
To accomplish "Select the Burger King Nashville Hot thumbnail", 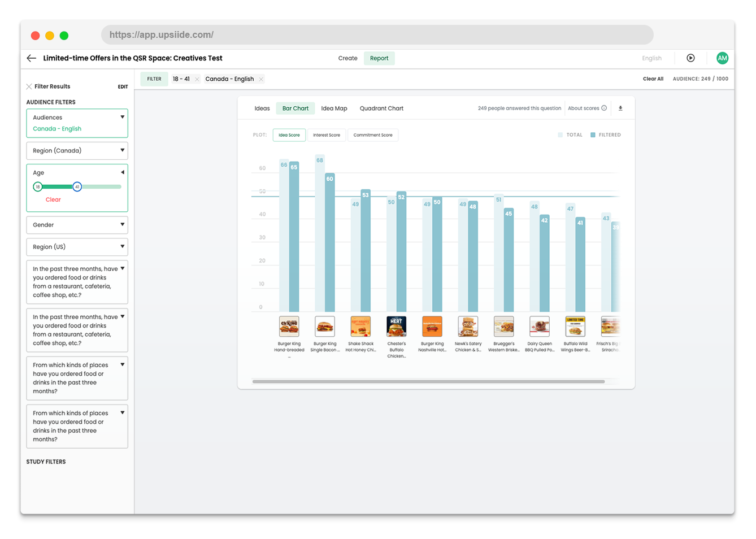I will (432, 326).
